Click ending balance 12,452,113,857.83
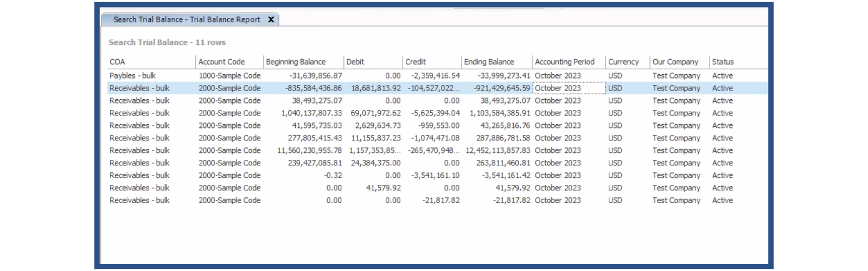The height and width of the screenshot is (271, 868). tap(498, 151)
